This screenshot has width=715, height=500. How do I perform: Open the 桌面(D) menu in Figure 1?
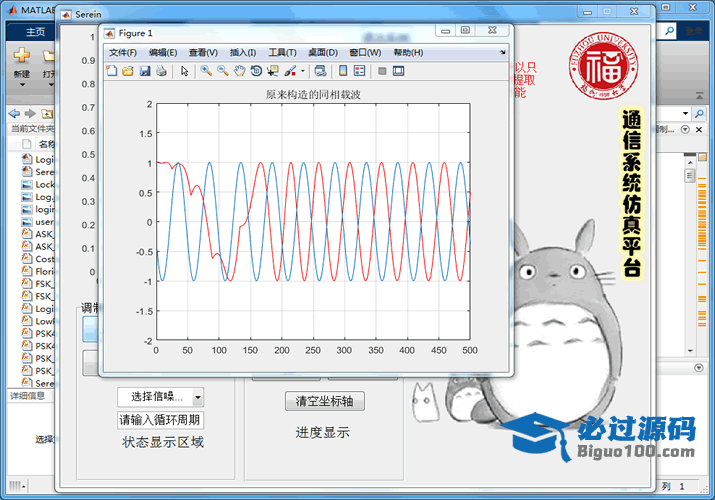pos(323,53)
